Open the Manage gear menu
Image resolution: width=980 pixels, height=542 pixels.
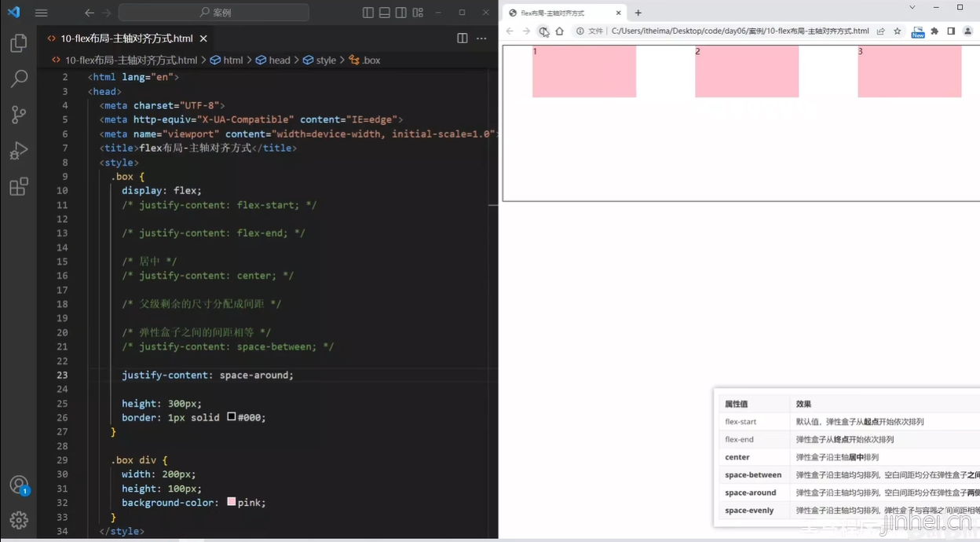19,520
